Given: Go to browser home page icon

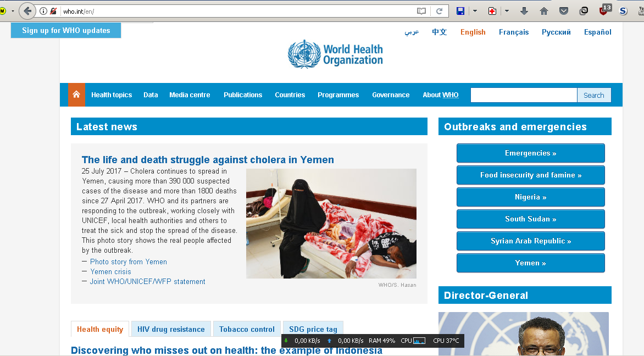Looking at the screenshot, I should (544, 11).
